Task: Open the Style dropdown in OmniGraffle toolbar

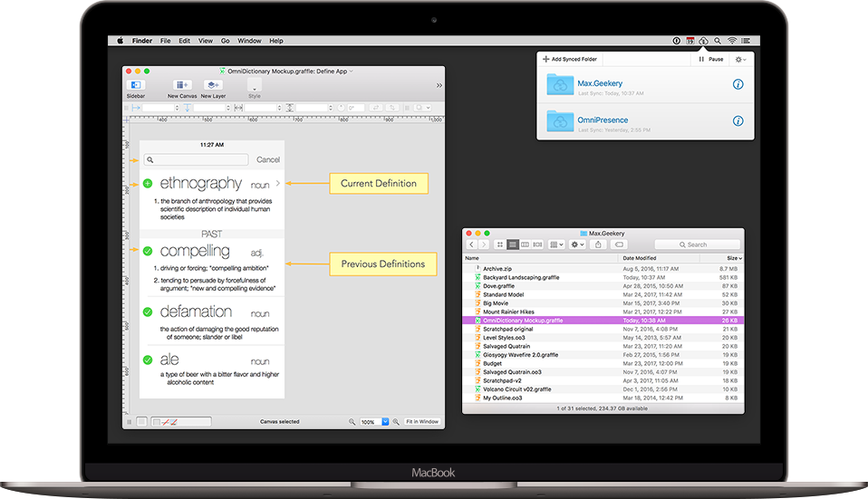Action: (x=254, y=84)
